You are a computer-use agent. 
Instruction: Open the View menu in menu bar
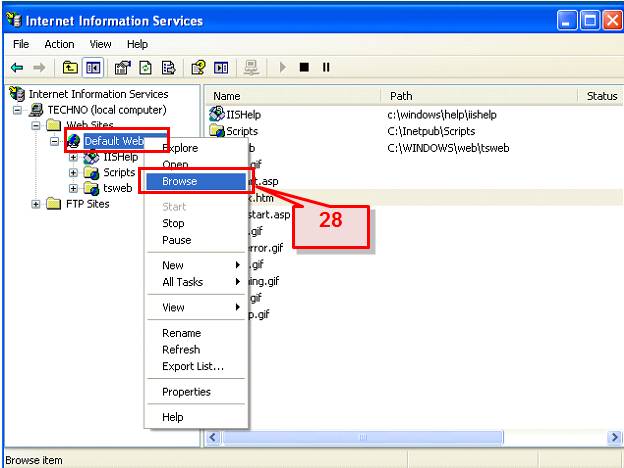(x=100, y=44)
